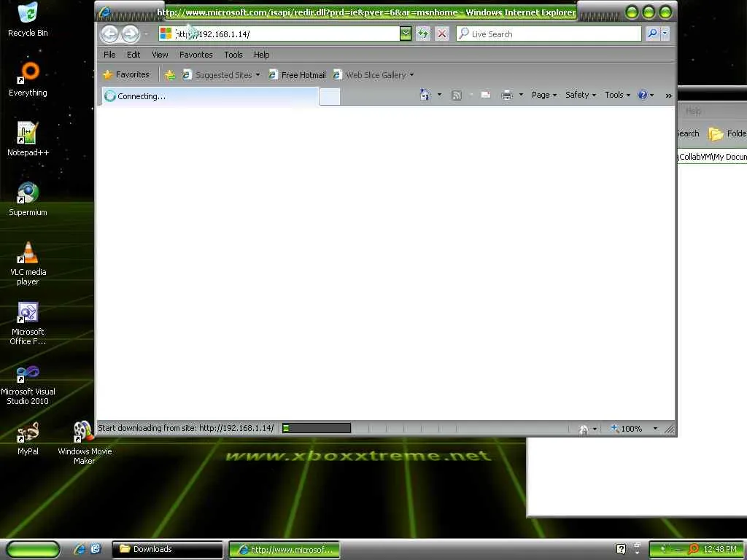Image resolution: width=747 pixels, height=560 pixels.
Task: Expand the Print options dropdown arrow
Action: tap(521, 95)
